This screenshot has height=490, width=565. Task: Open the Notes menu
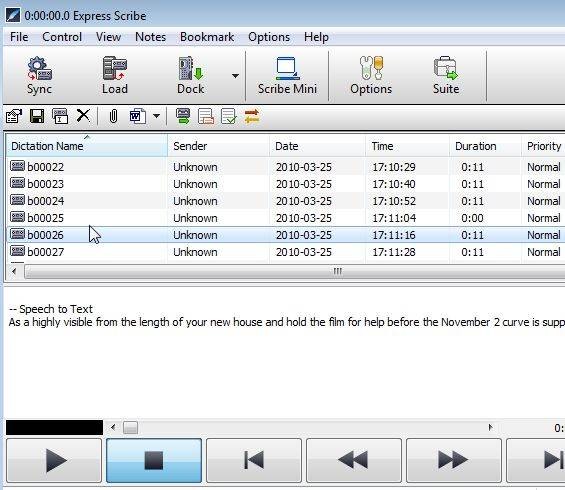[150, 37]
